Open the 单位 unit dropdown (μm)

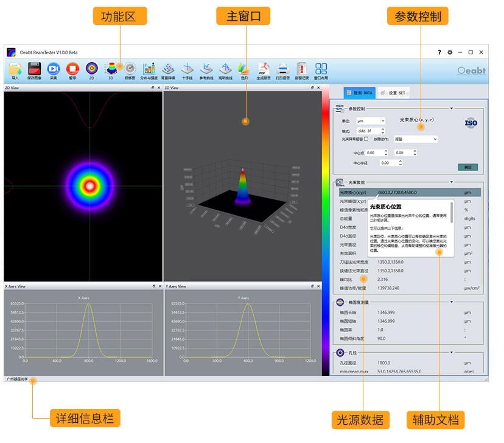[371, 121]
